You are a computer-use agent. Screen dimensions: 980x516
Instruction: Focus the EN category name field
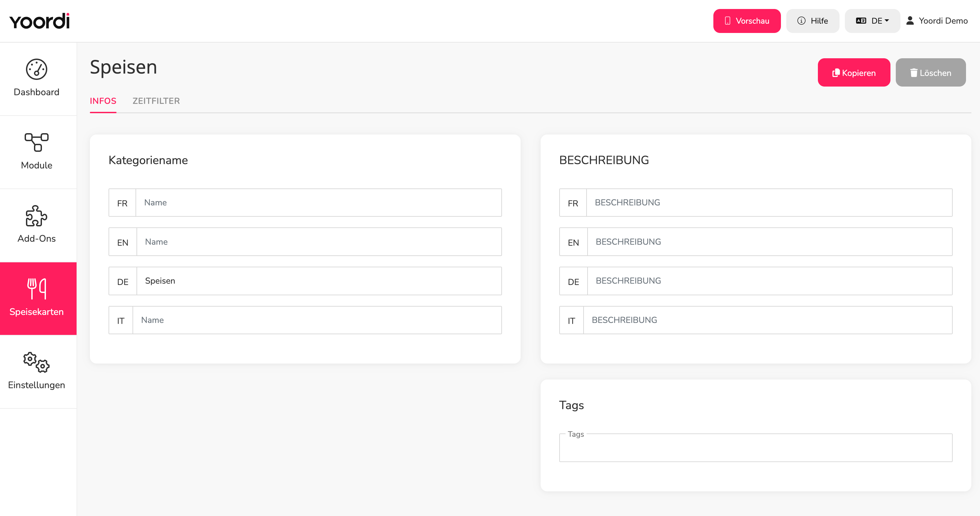coord(319,242)
